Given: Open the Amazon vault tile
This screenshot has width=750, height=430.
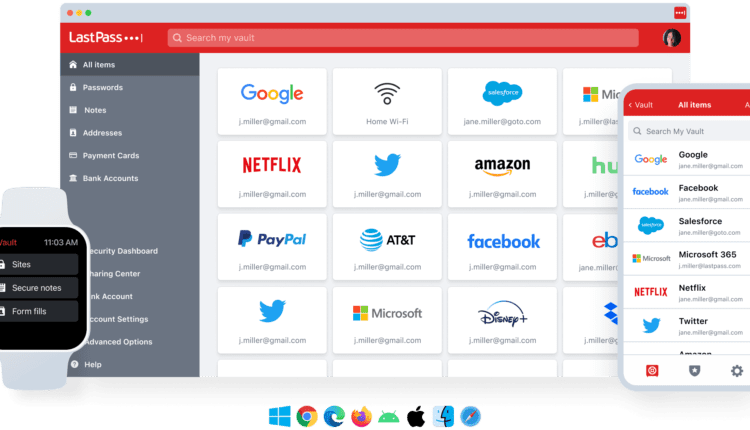Looking at the screenshot, I should point(502,174).
